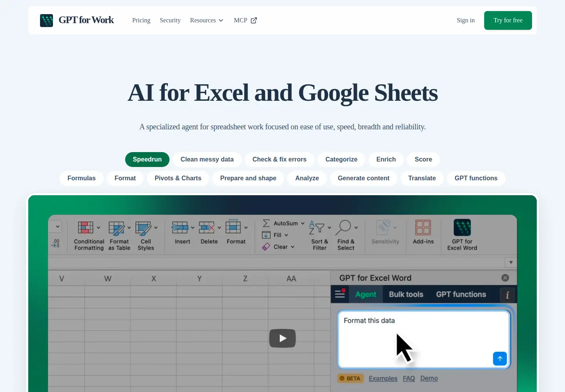Play the demo video
Screen dimensions: 565x392
282,338
